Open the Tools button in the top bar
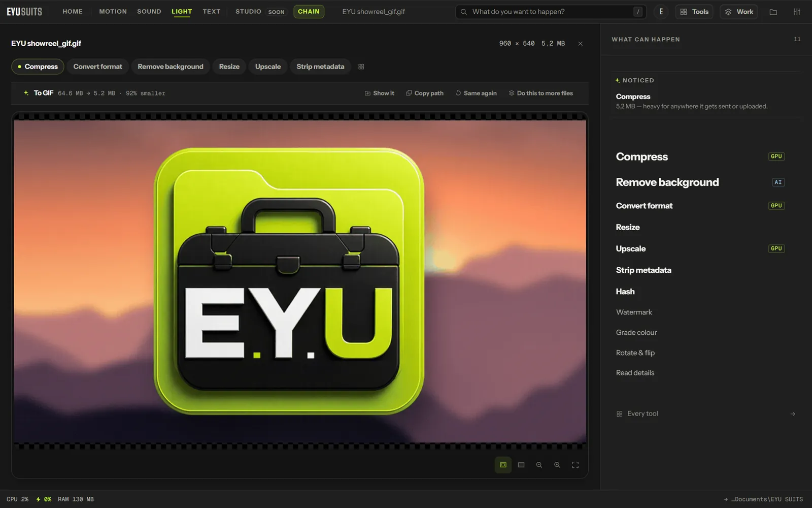The height and width of the screenshot is (508, 812). (694, 12)
